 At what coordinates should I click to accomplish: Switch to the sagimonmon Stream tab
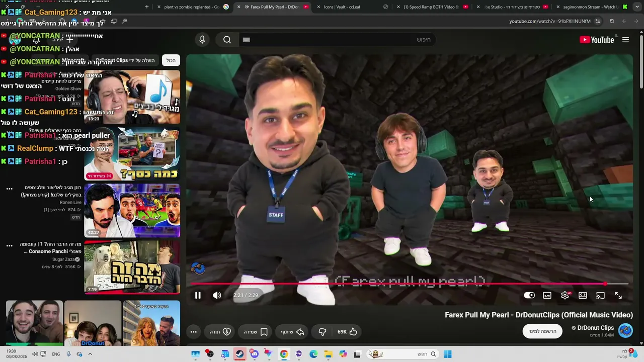591,7
